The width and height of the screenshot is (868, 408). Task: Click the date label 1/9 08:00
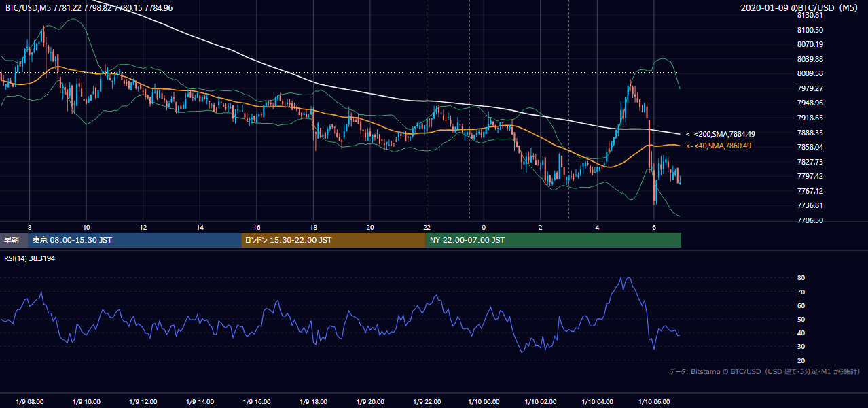(x=30, y=401)
